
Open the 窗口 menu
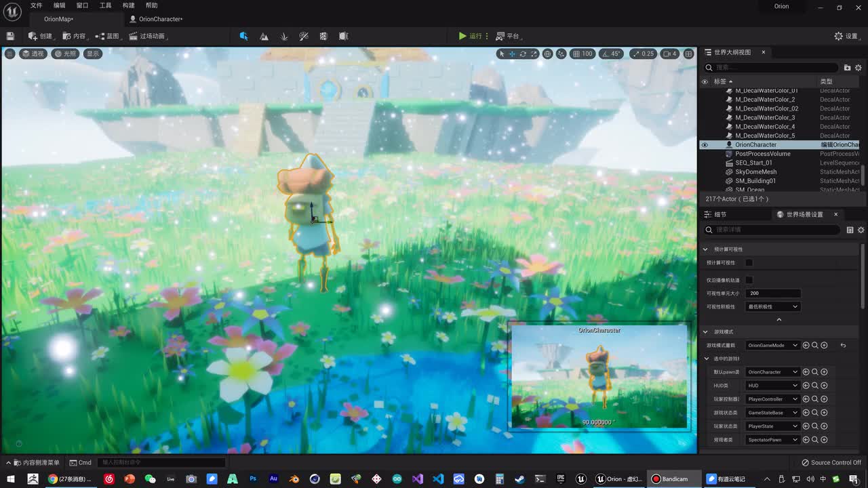coord(82,5)
